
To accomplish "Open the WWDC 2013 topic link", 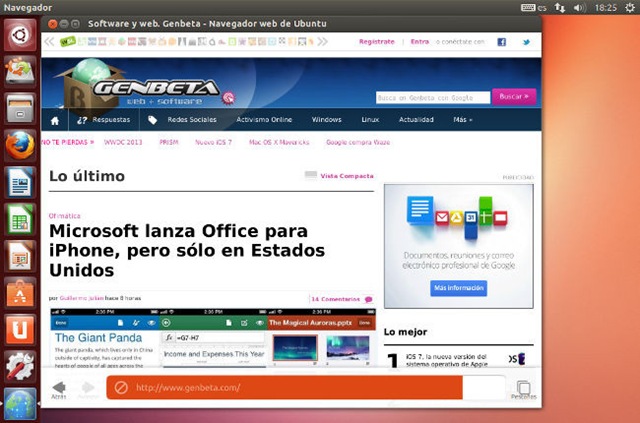I will tap(123, 142).
